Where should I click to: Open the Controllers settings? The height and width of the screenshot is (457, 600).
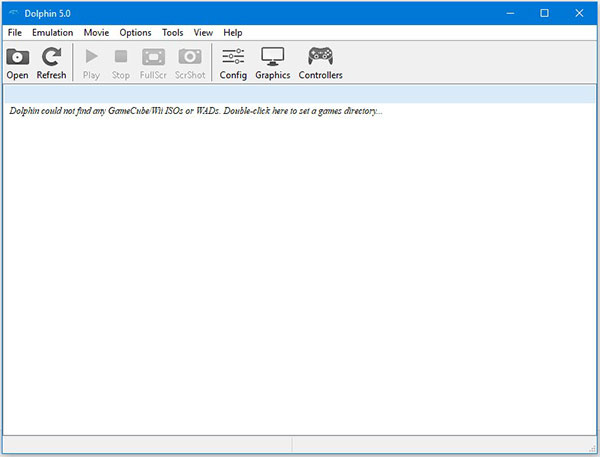320,63
